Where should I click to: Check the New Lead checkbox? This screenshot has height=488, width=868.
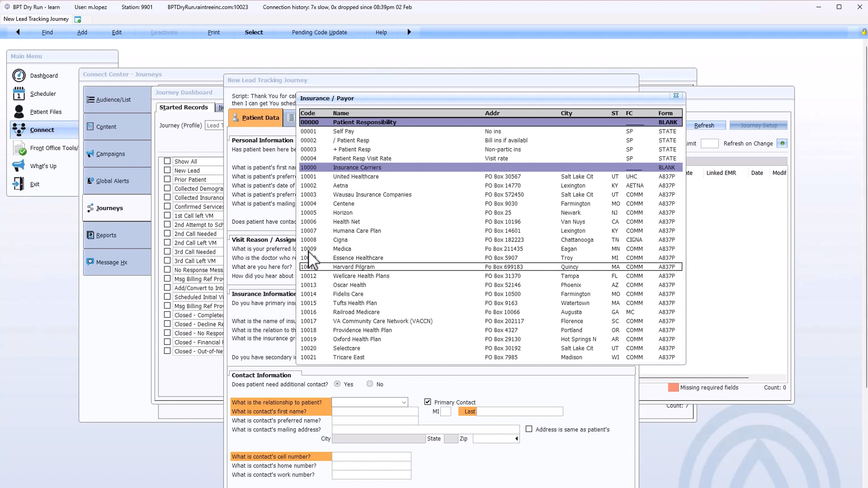point(167,170)
